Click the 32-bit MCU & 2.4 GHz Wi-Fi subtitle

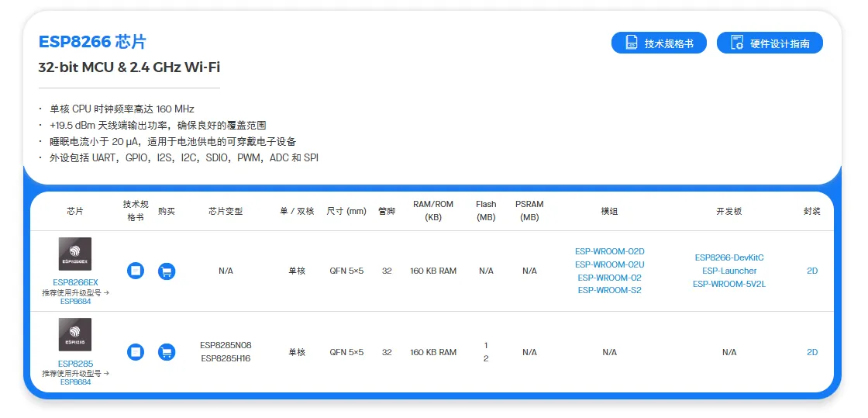pos(129,67)
